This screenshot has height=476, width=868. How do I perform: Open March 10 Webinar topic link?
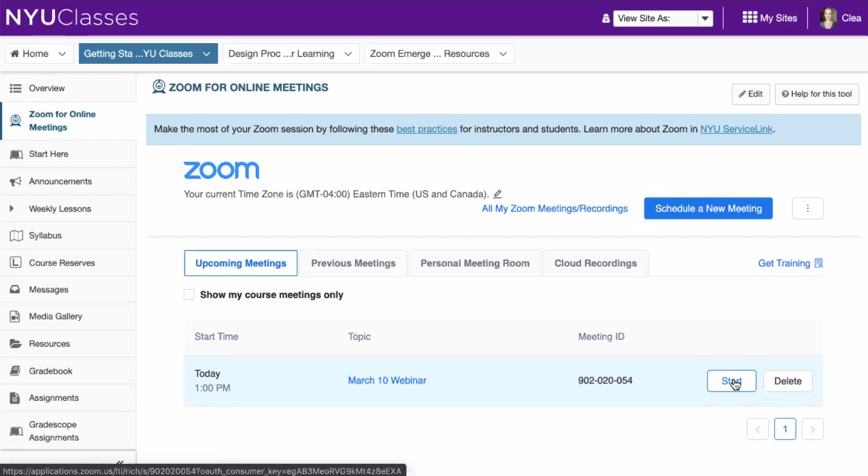(x=387, y=381)
